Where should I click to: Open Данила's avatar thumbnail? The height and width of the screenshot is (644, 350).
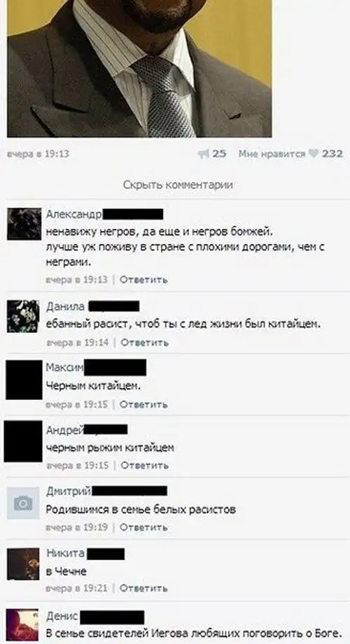(x=23, y=316)
